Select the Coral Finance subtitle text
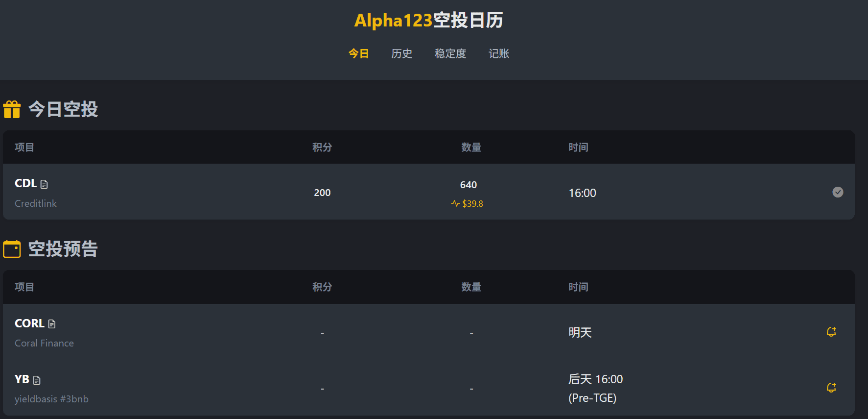868x419 pixels. pyautogui.click(x=44, y=343)
